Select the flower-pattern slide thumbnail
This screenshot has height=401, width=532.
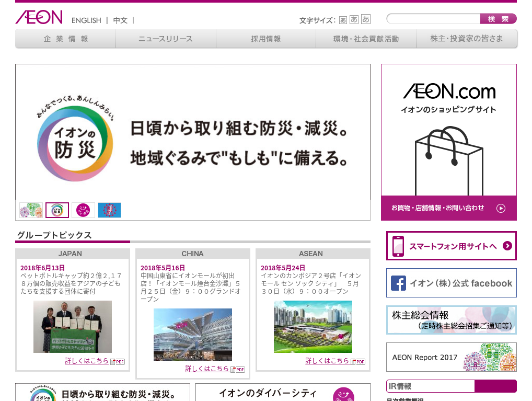31,210
